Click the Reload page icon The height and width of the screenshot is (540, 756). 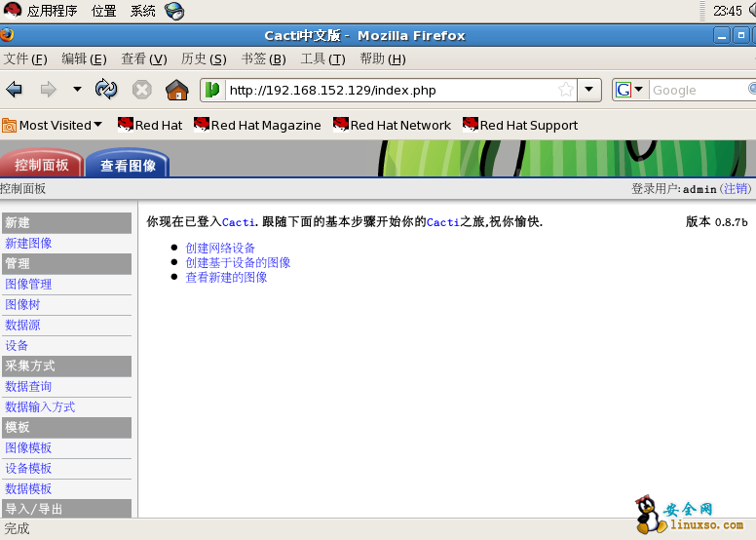(x=106, y=90)
